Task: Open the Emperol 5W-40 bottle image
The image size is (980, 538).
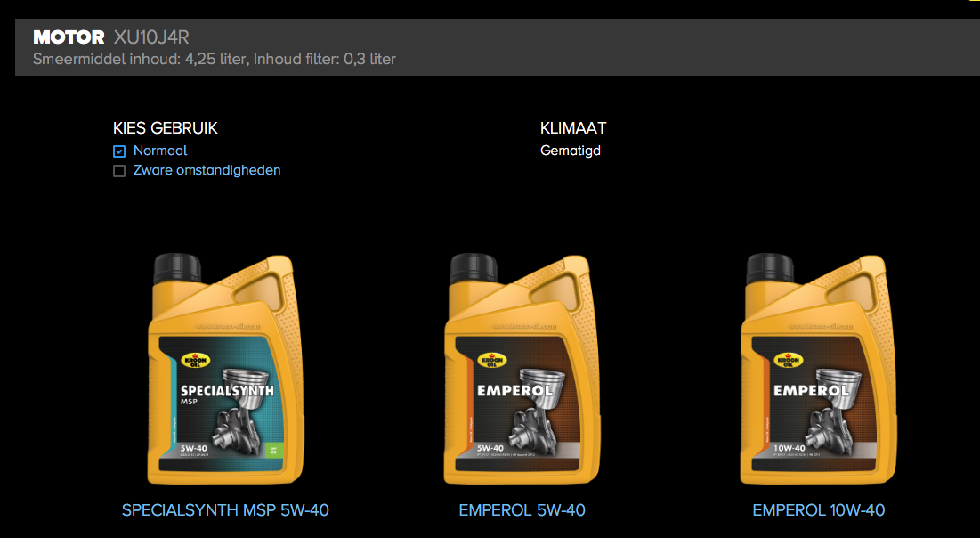Action: 522,369
